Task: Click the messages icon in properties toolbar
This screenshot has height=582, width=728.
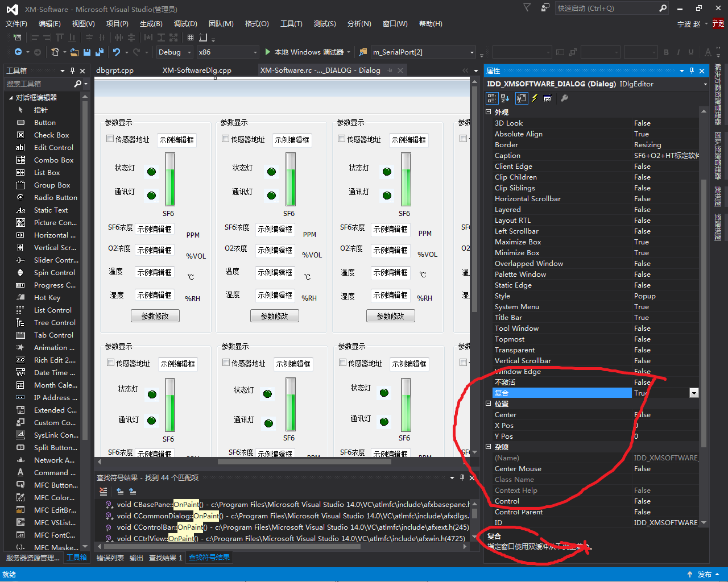Action: 547,98
